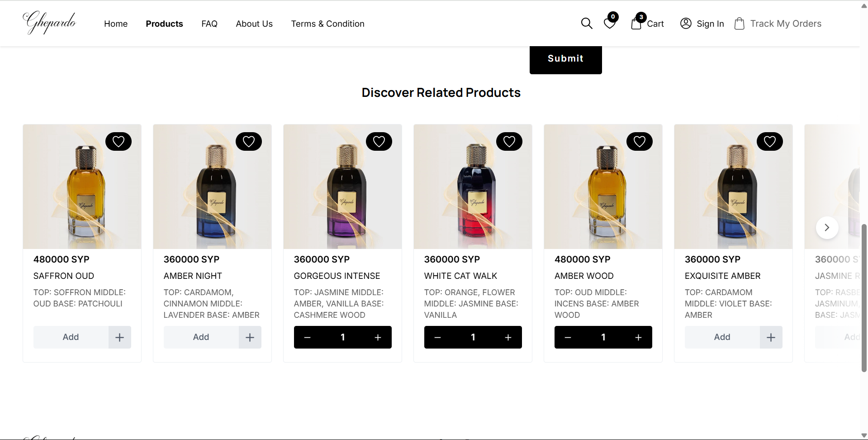Click Track My Orders link text
This screenshot has height=440, width=868.
[x=786, y=24]
